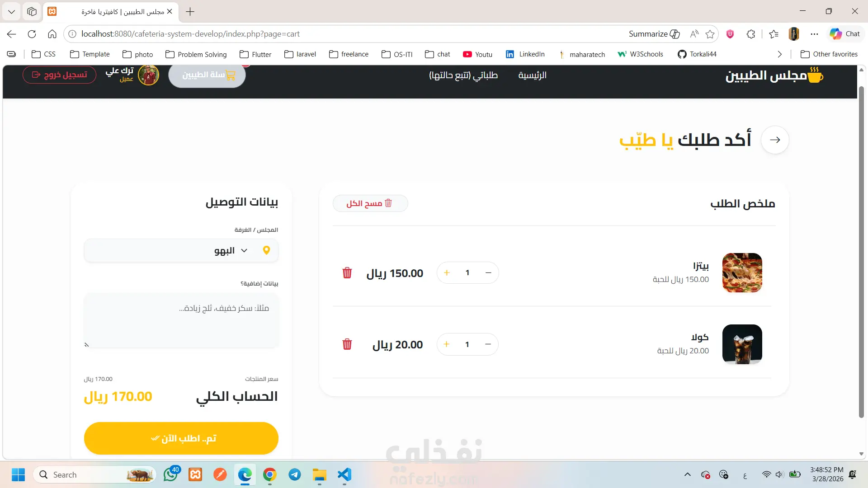This screenshot has height=488, width=868.
Task: Increase cola quantity with plus icon
Action: [x=447, y=344]
